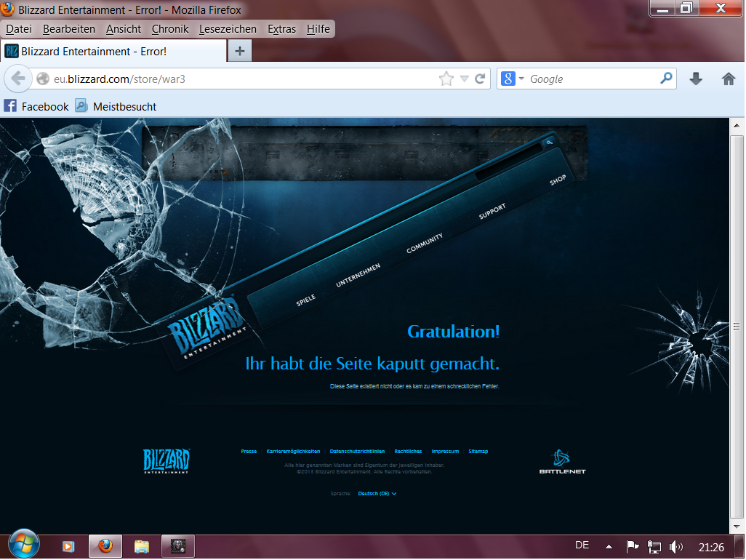The image size is (746, 560).
Task: Click the URL address field
Action: (x=243, y=79)
